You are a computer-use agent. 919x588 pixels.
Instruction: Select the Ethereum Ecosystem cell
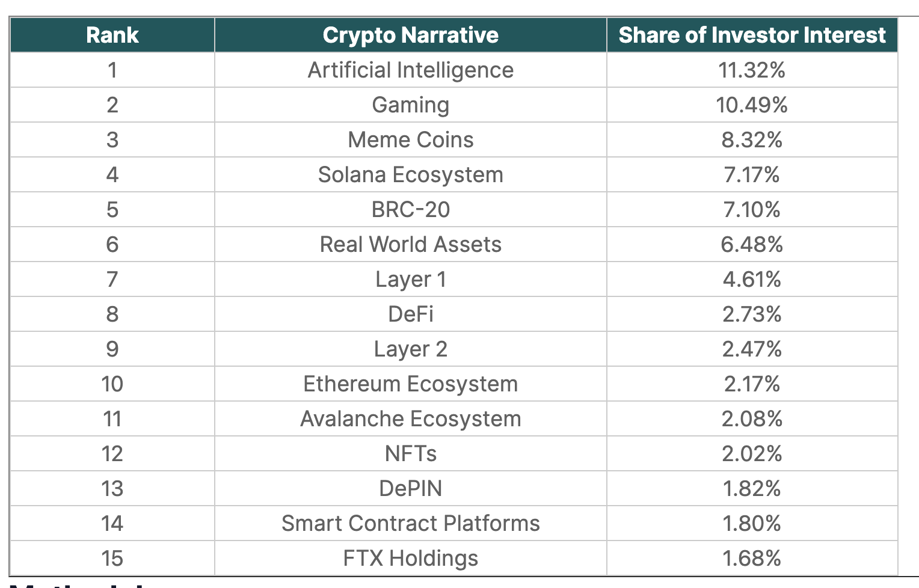[410, 384]
